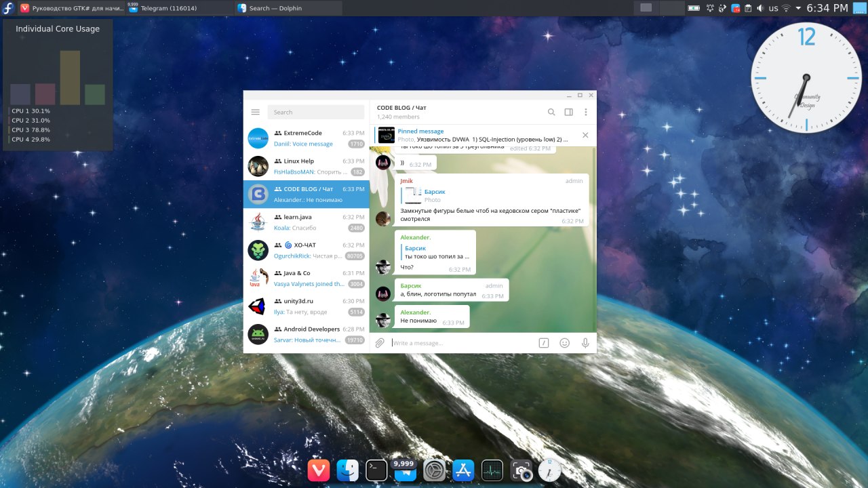Open Telegram from the dock
This screenshot has width=868, height=488.
coord(405,470)
